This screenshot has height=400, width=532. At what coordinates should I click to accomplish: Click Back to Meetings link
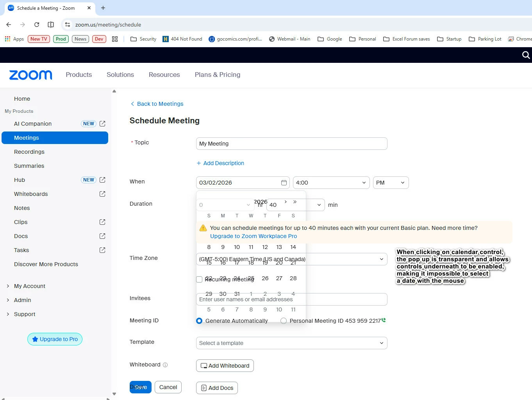pyautogui.click(x=157, y=104)
